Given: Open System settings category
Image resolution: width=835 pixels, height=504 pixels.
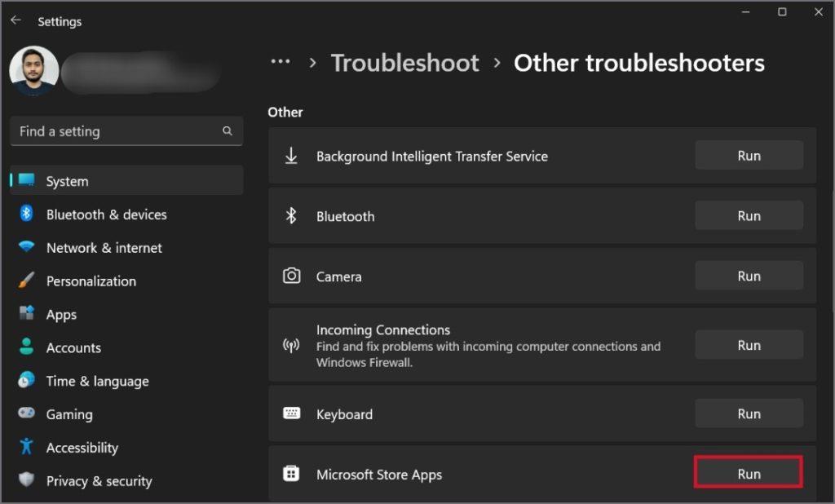Looking at the screenshot, I should pos(126,180).
